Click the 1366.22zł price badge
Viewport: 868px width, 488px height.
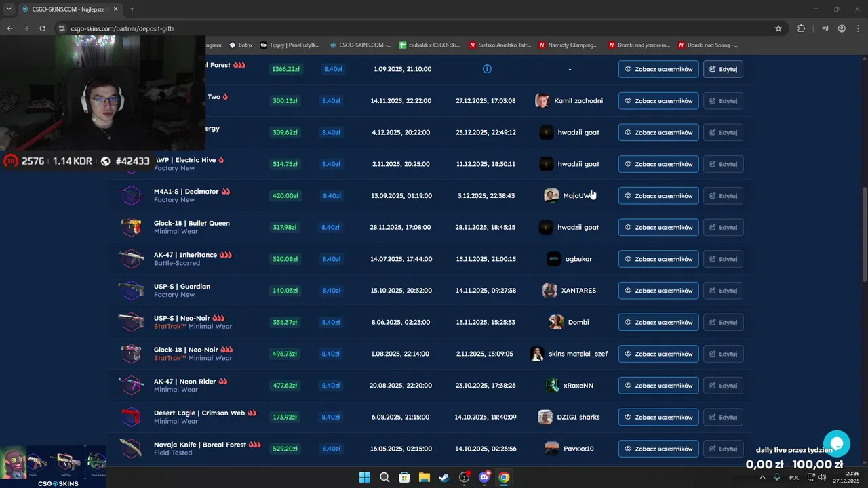[x=285, y=69]
